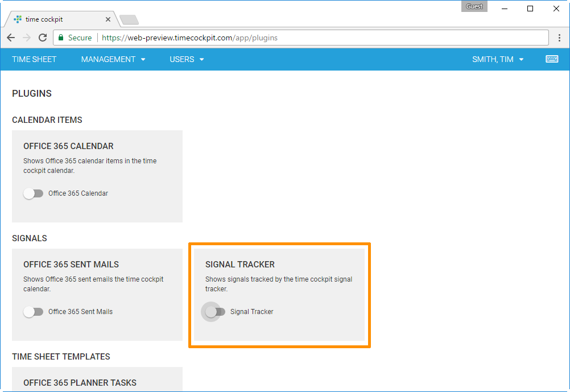570x392 pixels.
Task: Click the SIGNALS section heading
Action: pyautogui.click(x=30, y=238)
